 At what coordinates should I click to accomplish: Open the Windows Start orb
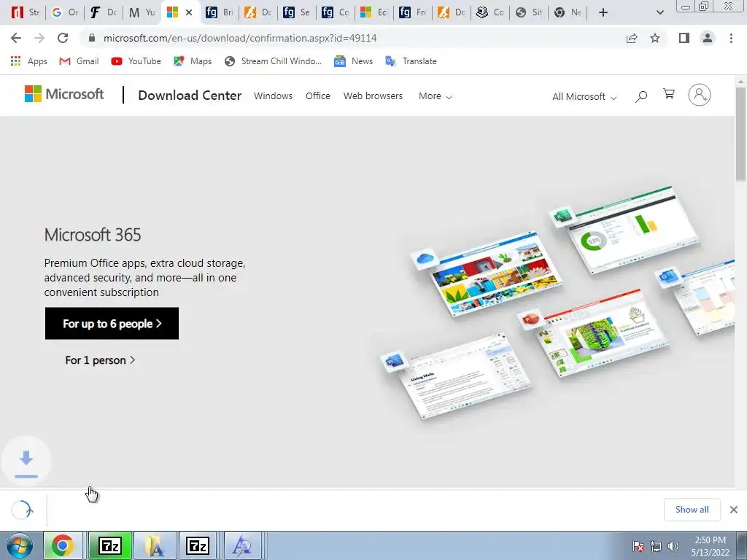coord(20,545)
